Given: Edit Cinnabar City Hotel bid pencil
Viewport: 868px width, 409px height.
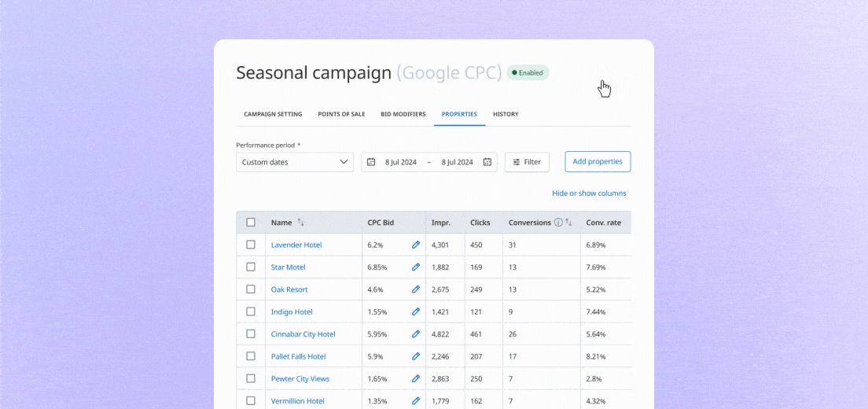Looking at the screenshot, I should point(416,334).
